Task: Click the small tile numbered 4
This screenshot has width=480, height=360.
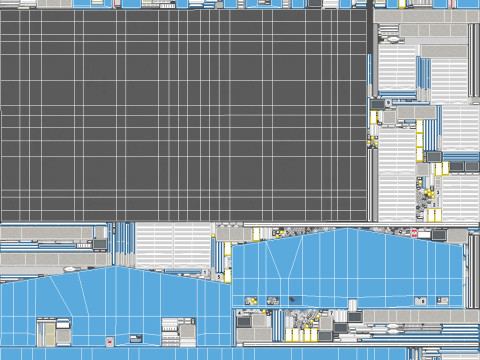Action: pyautogui.click(x=239, y=313)
